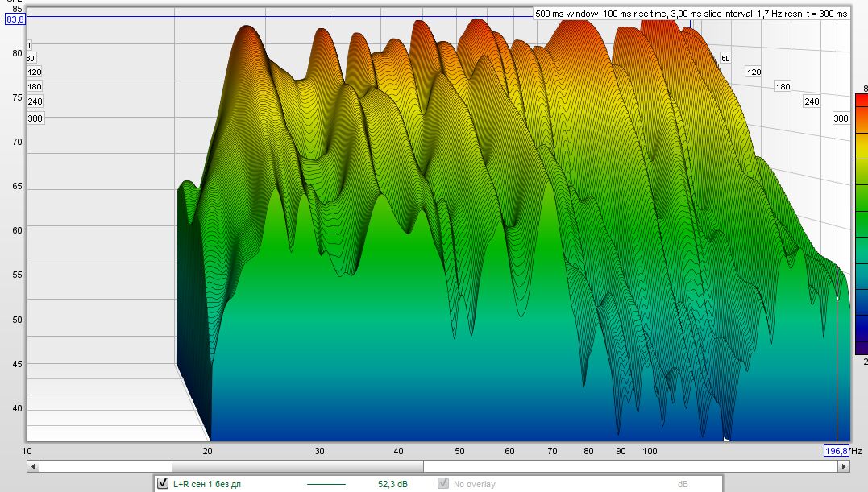
Task: Click scrollbar track left of the thumb
Action: click(105, 466)
